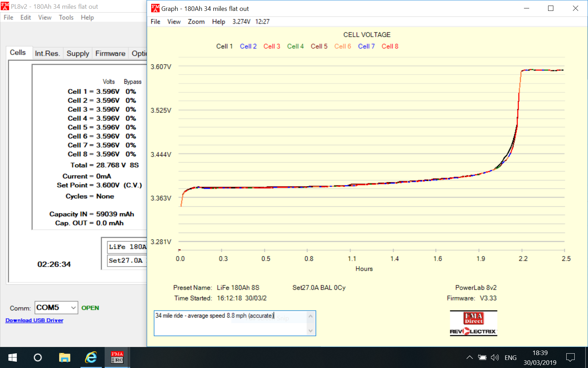Open File Explorer from the taskbar
The width and height of the screenshot is (588, 368).
pyautogui.click(x=64, y=357)
